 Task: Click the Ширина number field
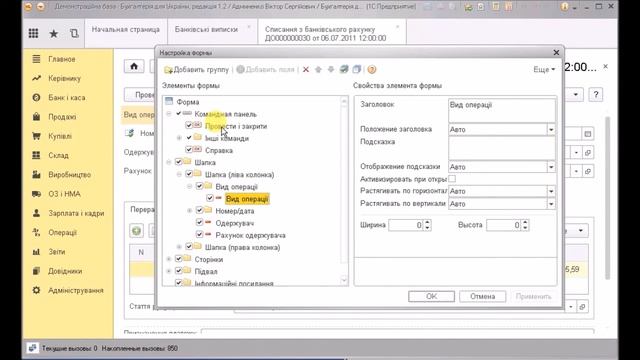406,225
